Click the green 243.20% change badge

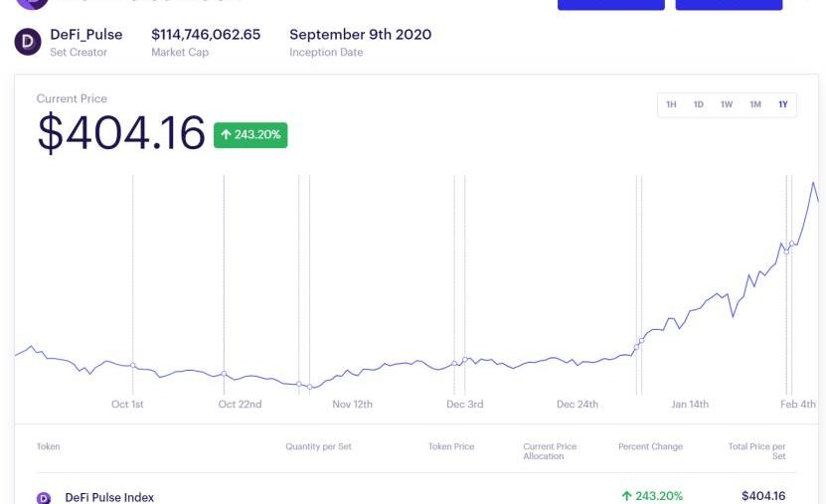click(250, 135)
